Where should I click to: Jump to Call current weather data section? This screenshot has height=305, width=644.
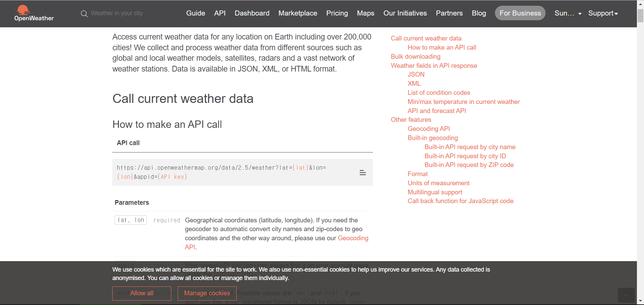click(x=426, y=38)
